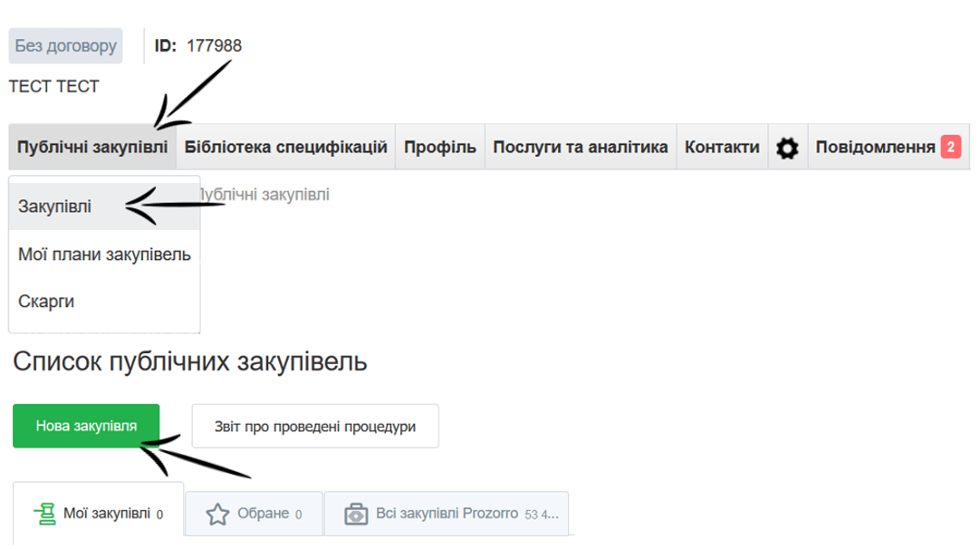Open settings via the gear icon
The image size is (980, 549).
[x=787, y=148]
